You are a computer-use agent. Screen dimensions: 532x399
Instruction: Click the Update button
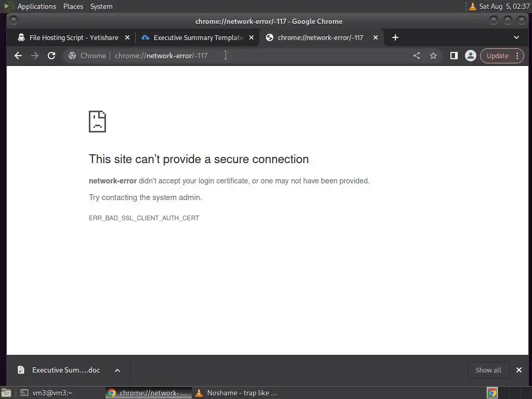tap(497, 56)
